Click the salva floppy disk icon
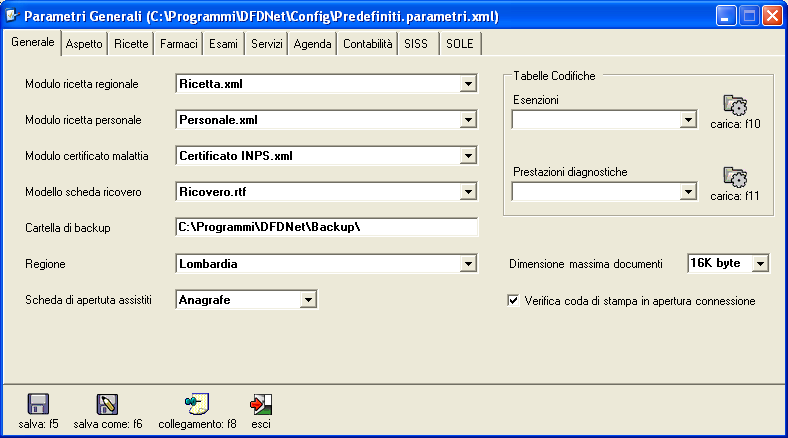Image resolution: width=788 pixels, height=438 pixels. click(39, 404)
